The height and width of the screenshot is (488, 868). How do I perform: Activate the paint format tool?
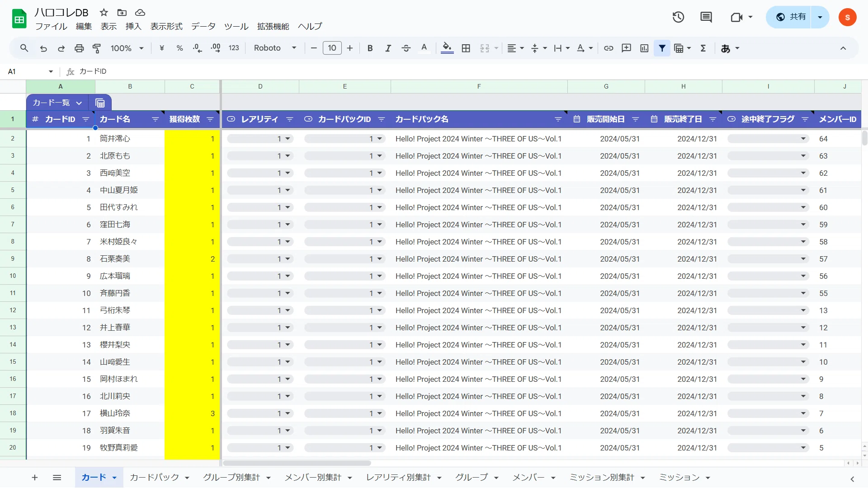tap(97, 48)
